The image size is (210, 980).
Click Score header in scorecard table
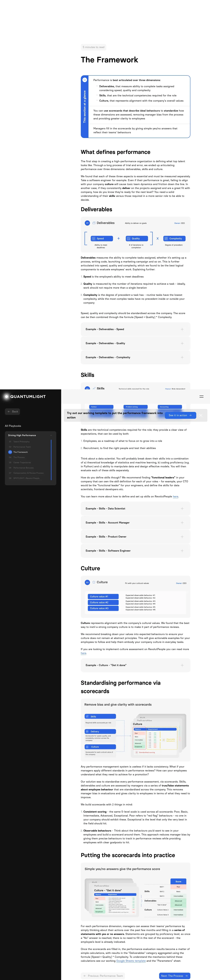178,882
